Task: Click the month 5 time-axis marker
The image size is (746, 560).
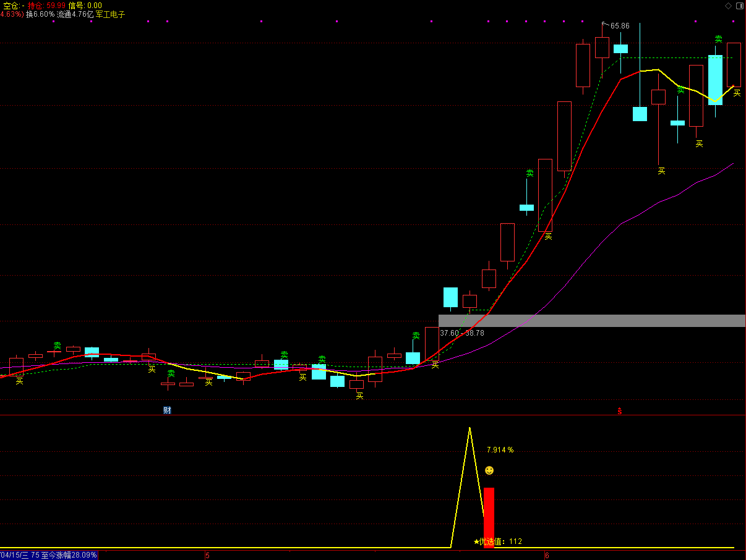Action: pos(208,556)
